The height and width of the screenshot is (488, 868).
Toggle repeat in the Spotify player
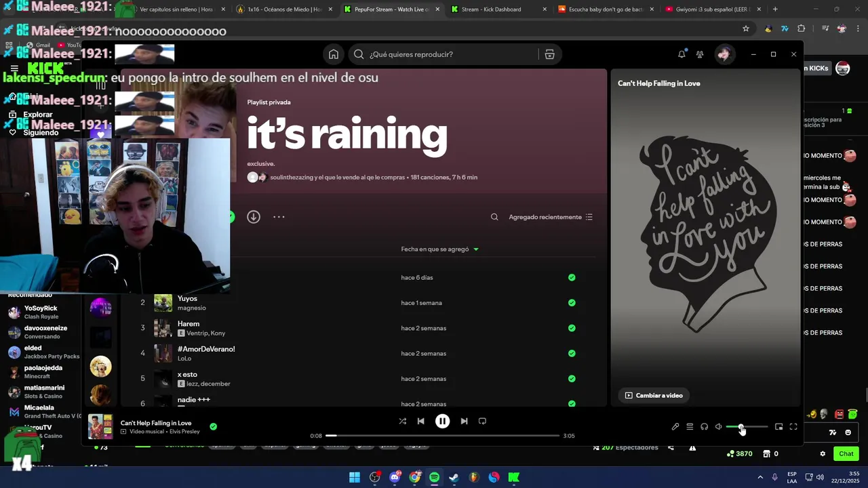[482, 421]
